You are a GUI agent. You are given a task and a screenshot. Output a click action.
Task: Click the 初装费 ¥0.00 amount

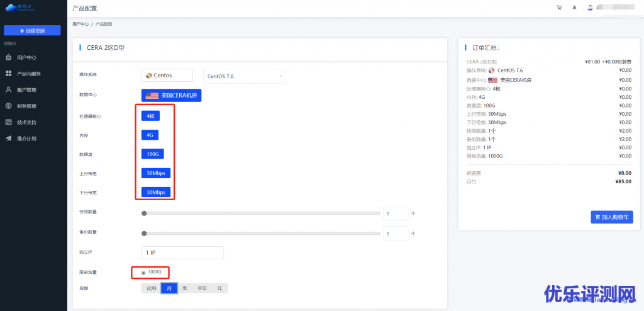(x=625, y=172)
